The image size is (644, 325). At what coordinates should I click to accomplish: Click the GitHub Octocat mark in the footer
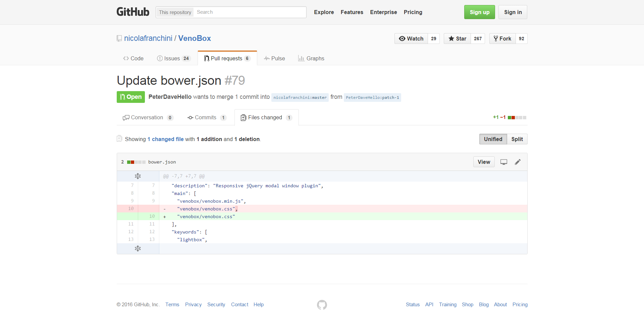tap(322, 305)
